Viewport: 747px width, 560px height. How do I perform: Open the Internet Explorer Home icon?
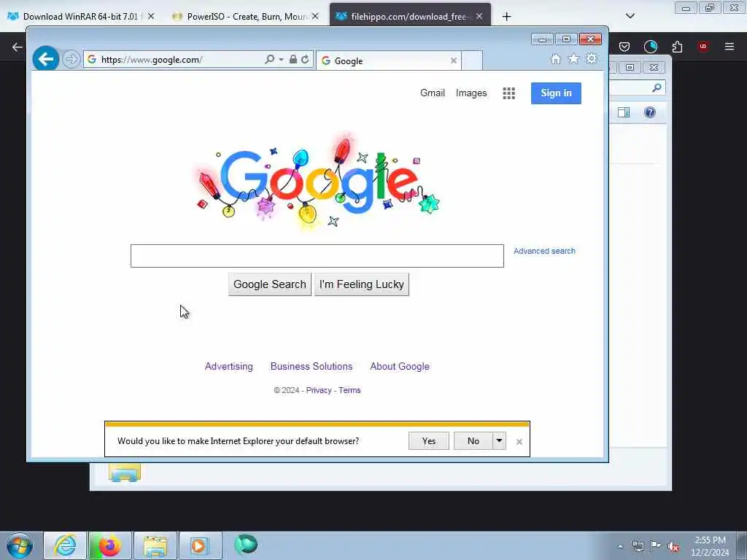555,58
